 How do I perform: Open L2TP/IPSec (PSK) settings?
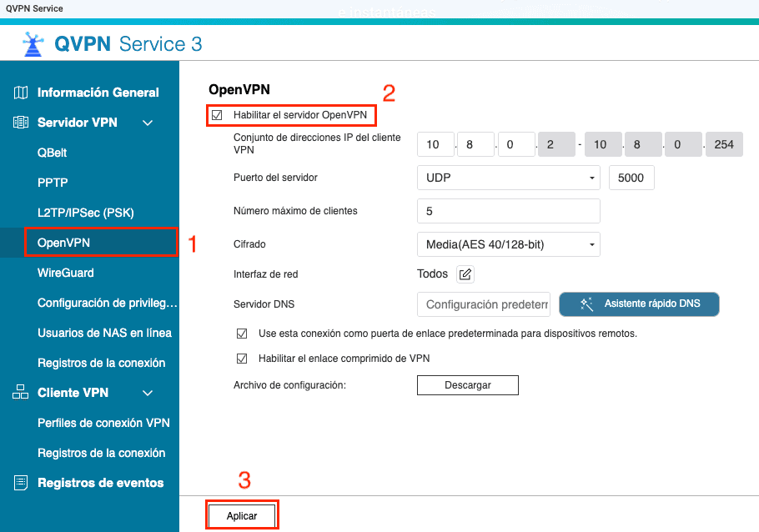click(x=86, y=213)
